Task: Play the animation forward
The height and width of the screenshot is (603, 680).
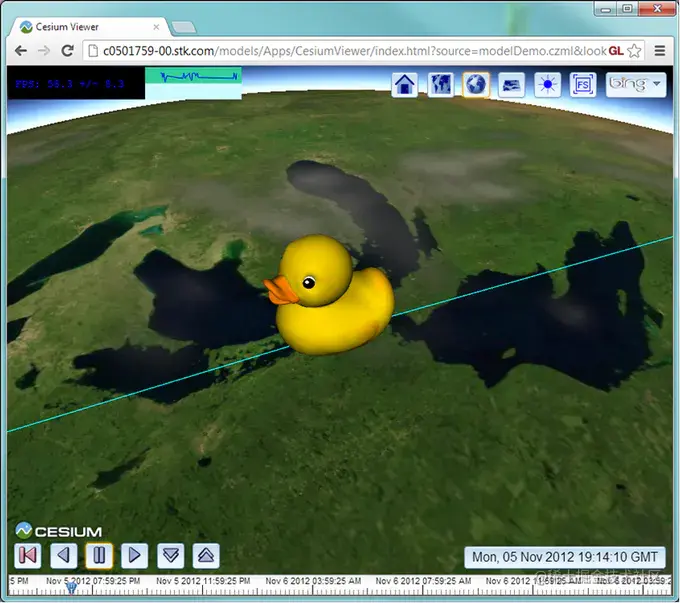Action: 134,555
